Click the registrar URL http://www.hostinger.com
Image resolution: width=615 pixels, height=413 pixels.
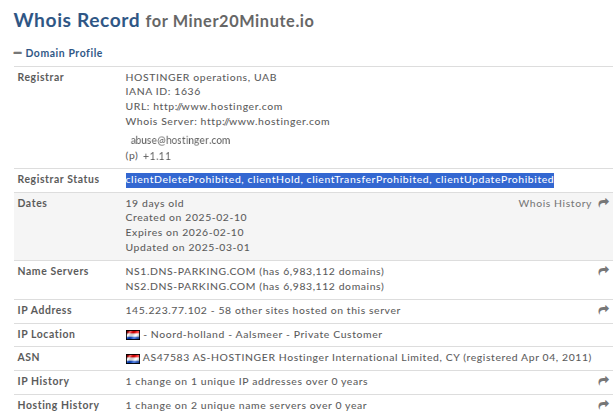coord(218,107)
